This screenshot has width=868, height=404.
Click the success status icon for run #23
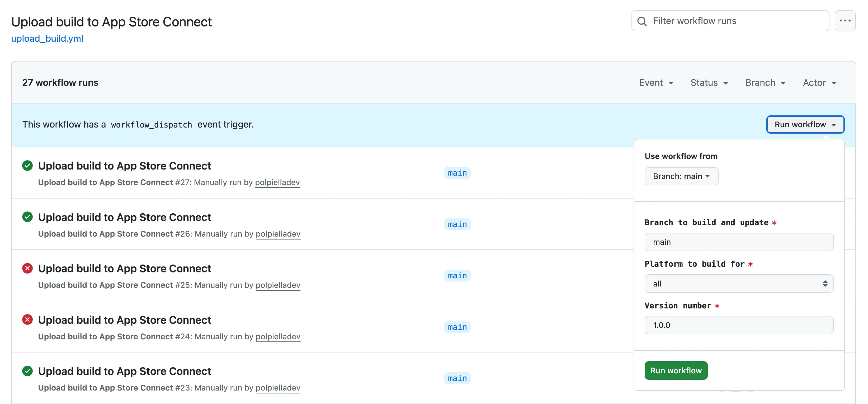27,371
